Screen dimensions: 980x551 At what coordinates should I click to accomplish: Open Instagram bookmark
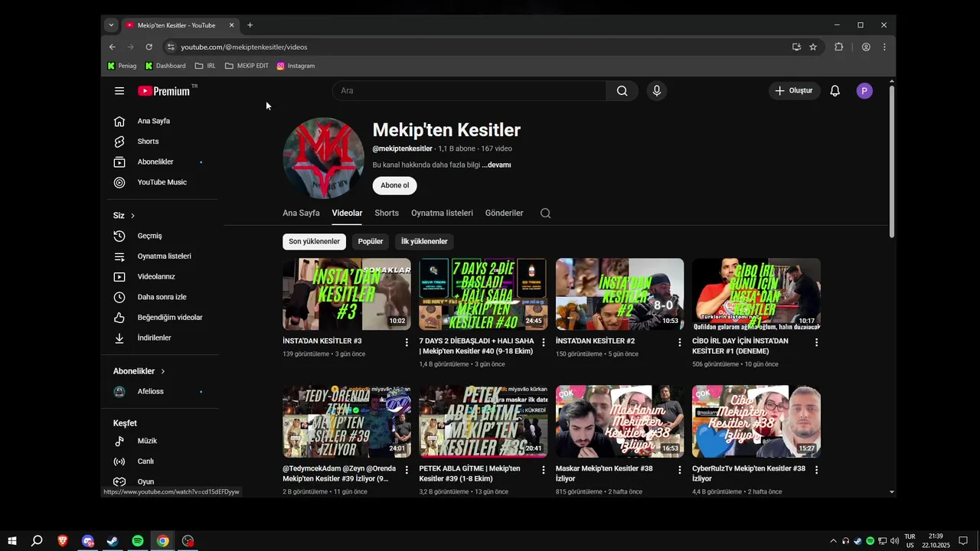(296, 66)
